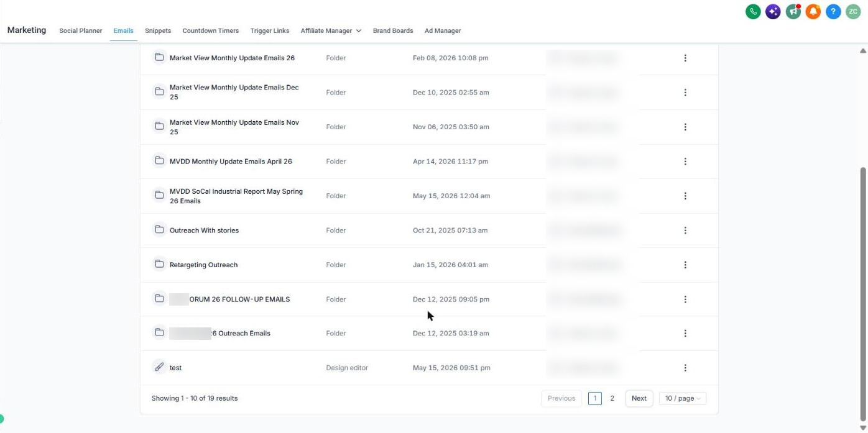
Task: Open three-dot menu for Market View Dec 25
Action: point(685,93)
